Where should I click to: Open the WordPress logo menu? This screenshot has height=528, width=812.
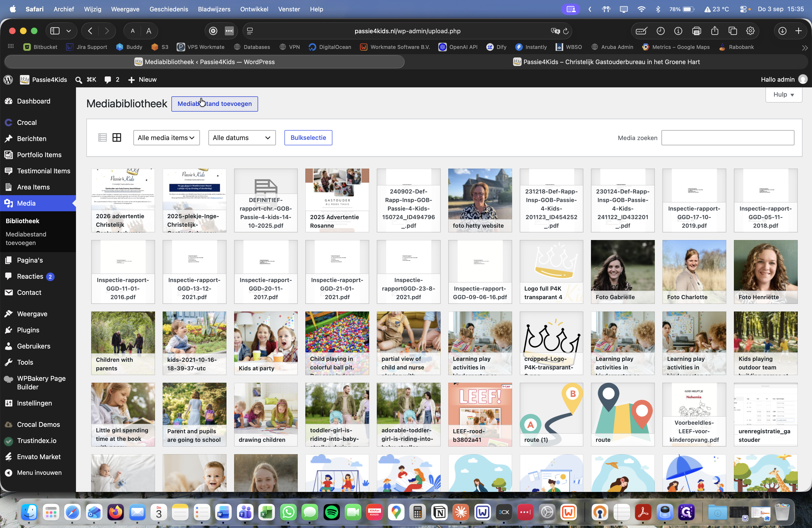tap(8, 80)
